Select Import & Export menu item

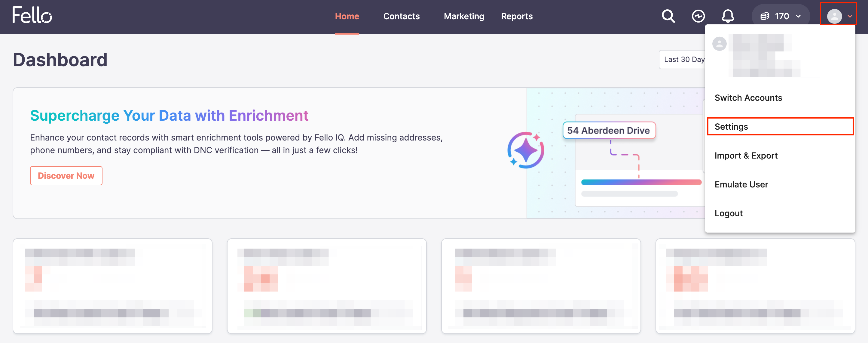click(780, 156)
